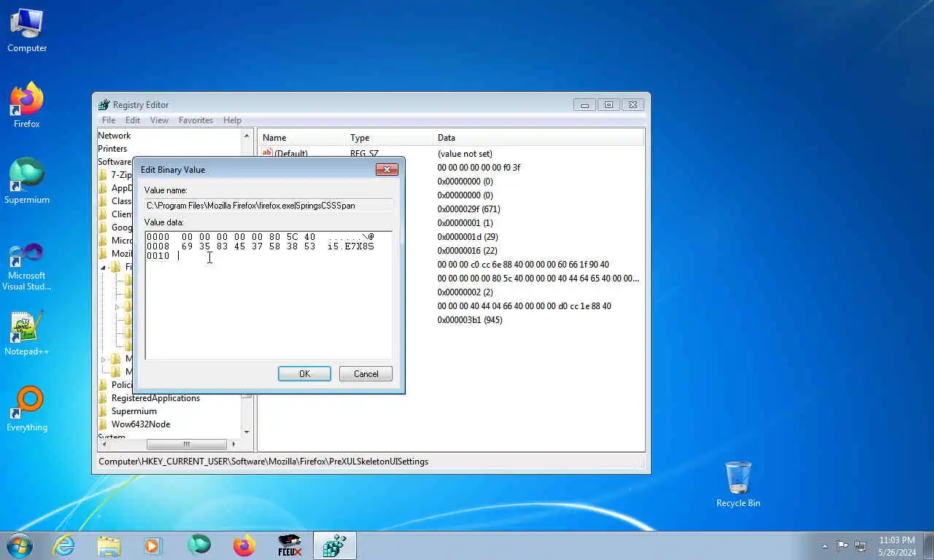Select the value with data 0x0000001d (29)
934x560 pixels.
click(x=468, y=237)
